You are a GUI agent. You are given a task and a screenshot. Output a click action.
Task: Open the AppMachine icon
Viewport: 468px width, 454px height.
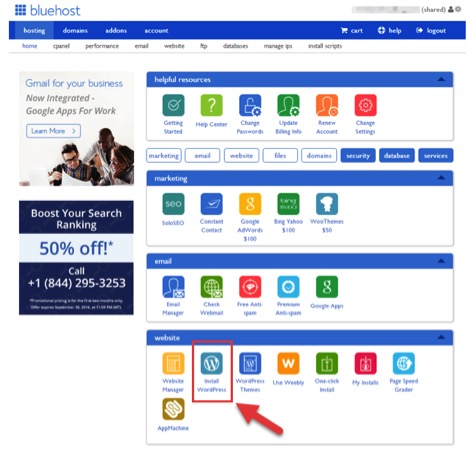pyautogui.click(x=173, y=409)
